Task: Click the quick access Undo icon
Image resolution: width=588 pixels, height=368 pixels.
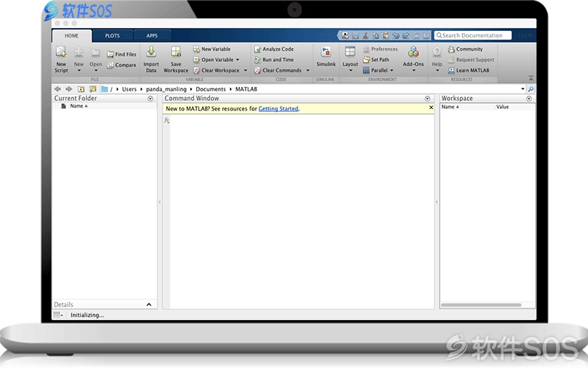Action: (395, 35)
